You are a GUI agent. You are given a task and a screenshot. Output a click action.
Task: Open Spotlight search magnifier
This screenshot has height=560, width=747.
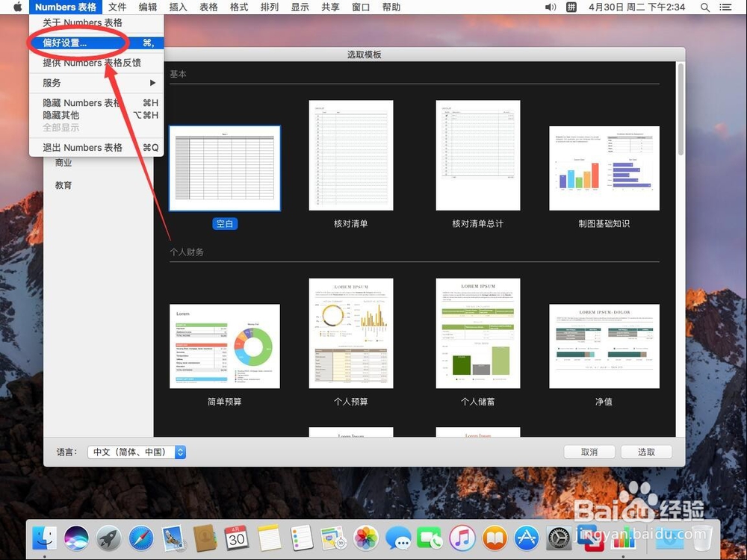(x=705, y=7)
